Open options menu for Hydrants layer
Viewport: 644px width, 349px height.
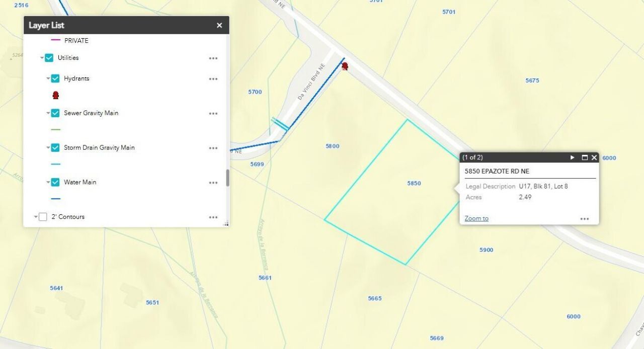click(213, 79)
